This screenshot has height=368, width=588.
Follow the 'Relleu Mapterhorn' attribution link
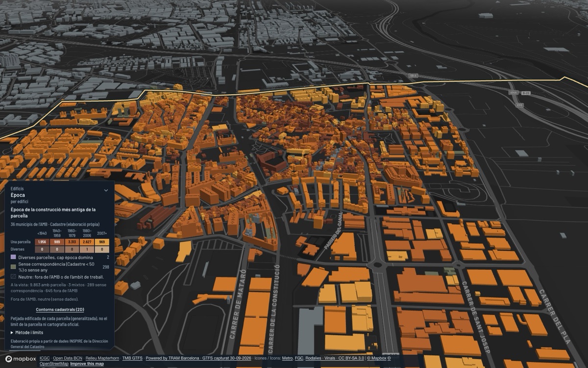[x=102, y=358]
